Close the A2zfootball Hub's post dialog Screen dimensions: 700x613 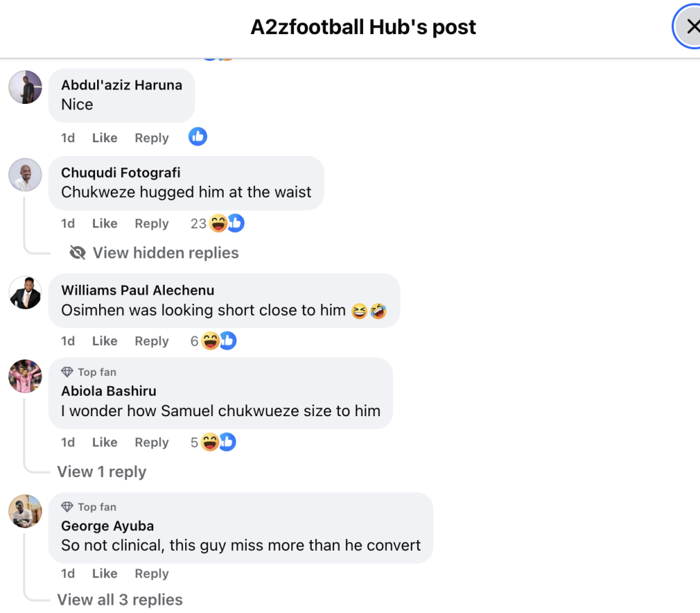pyautogui.click(x=691, y=27)
